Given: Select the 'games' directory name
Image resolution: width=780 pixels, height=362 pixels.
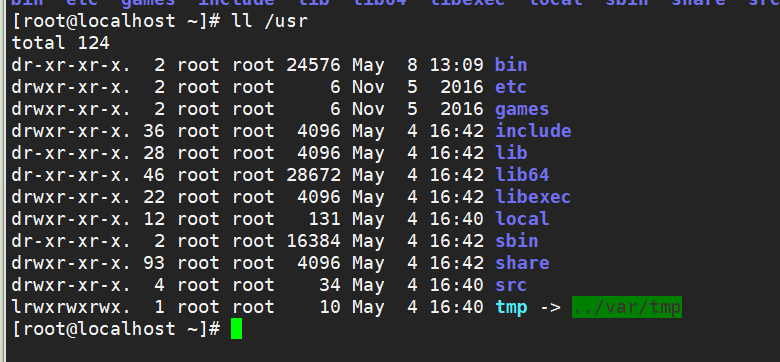Looking at the screenshot, I should [522, 109].
